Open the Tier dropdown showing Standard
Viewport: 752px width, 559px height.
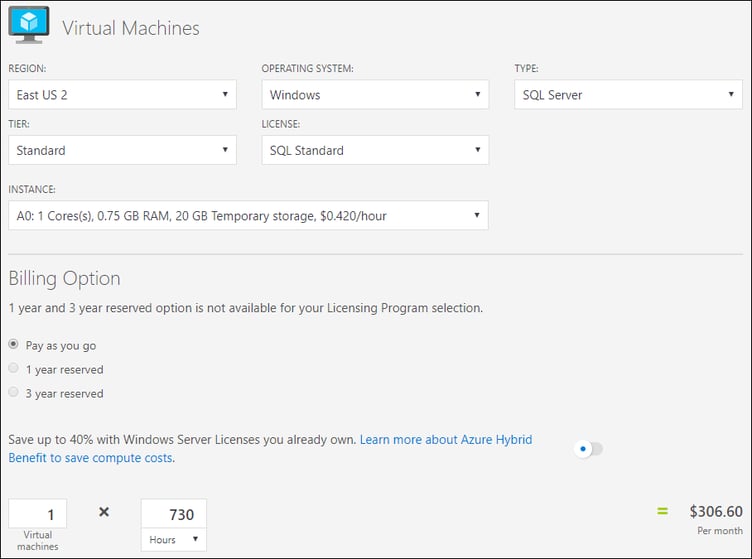click(122, 150)
